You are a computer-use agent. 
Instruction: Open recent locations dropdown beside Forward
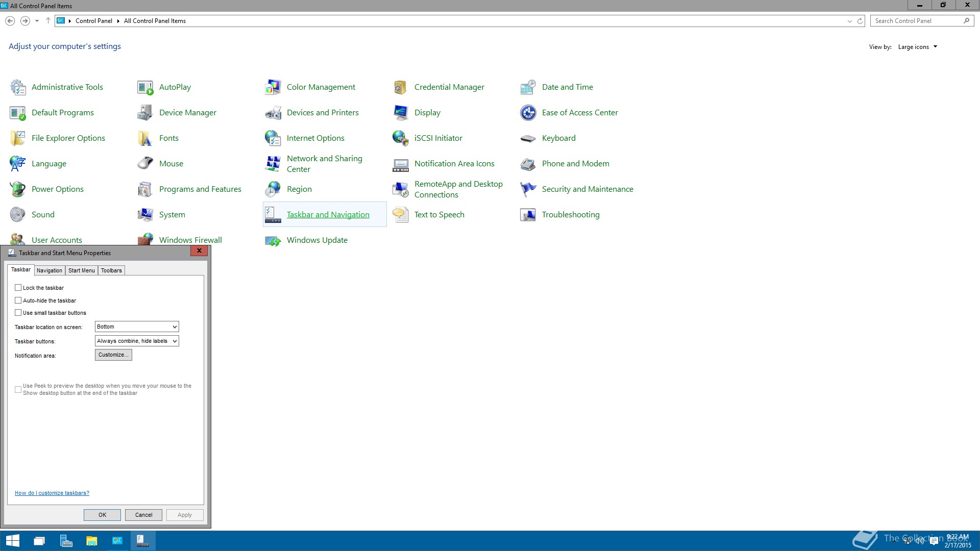(x=37, y=21)
